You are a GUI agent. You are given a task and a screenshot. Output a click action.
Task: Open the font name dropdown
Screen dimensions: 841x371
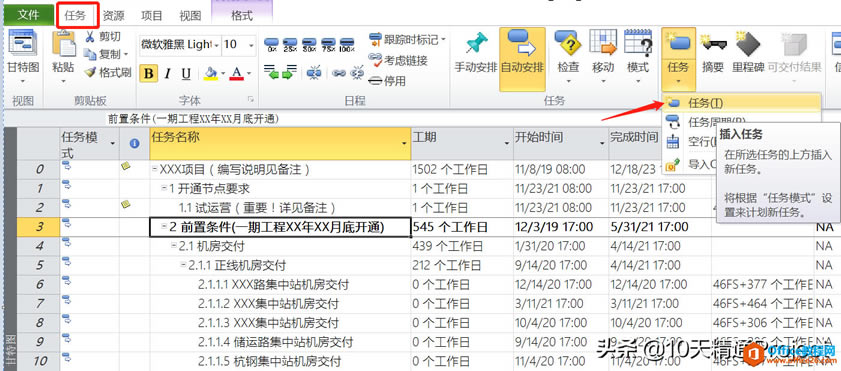[217, 45]
